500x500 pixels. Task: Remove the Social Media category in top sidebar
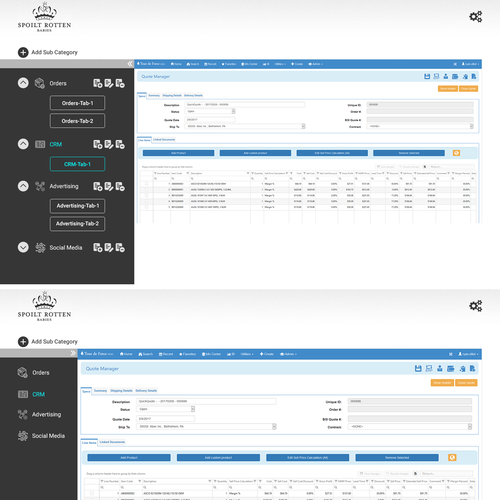click(x=120, y=248)
